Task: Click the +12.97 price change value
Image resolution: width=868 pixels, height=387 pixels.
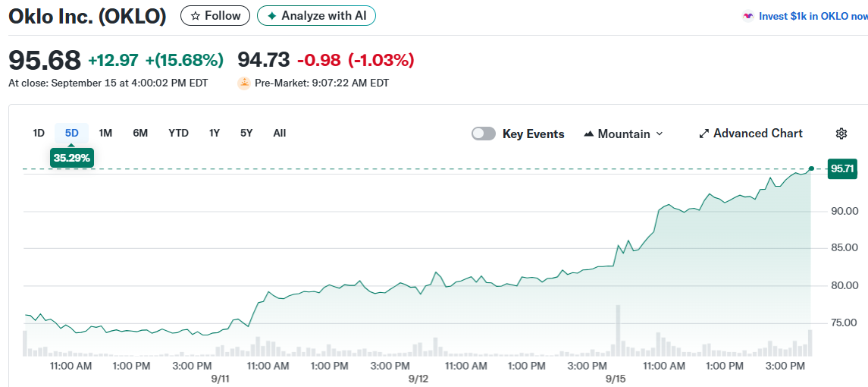Action: [x=114, y=60]
